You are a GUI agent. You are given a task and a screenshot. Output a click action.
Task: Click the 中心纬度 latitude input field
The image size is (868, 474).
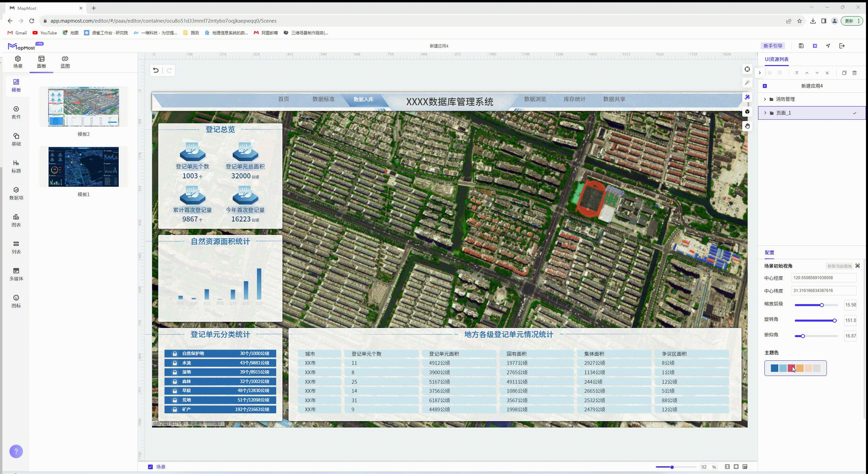823,291
